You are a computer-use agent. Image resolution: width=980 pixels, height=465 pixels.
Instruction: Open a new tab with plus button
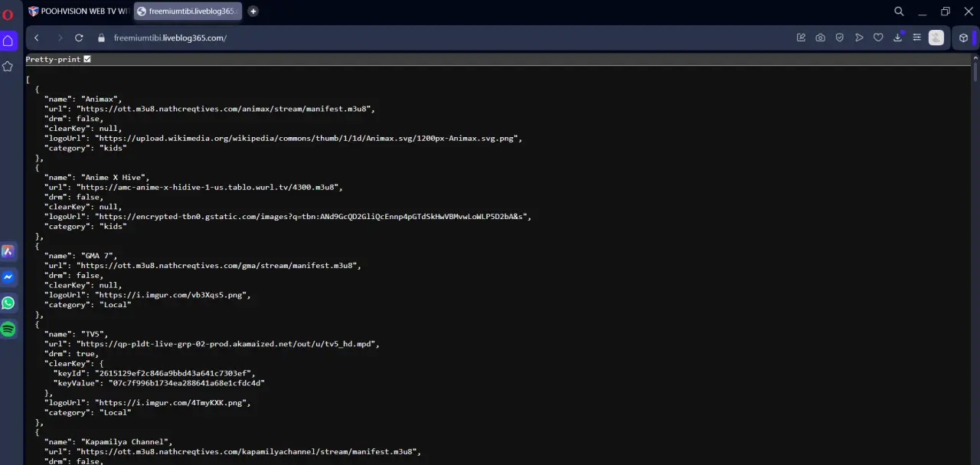pos(253,11)
